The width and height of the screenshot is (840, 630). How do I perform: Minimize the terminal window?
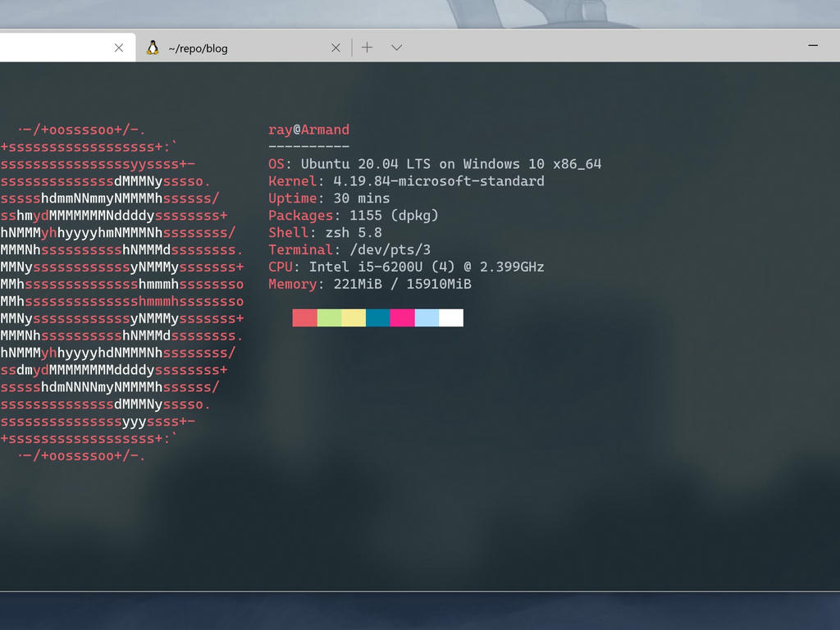pos(813,46)
